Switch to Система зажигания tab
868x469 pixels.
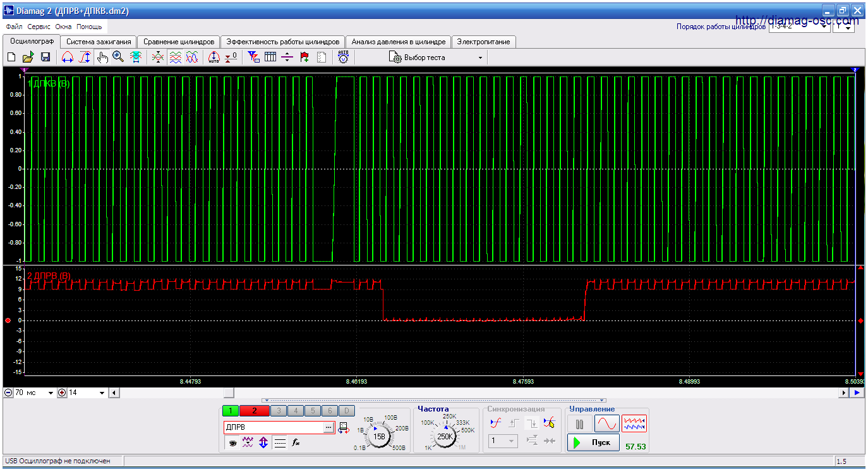click(99, 42)
